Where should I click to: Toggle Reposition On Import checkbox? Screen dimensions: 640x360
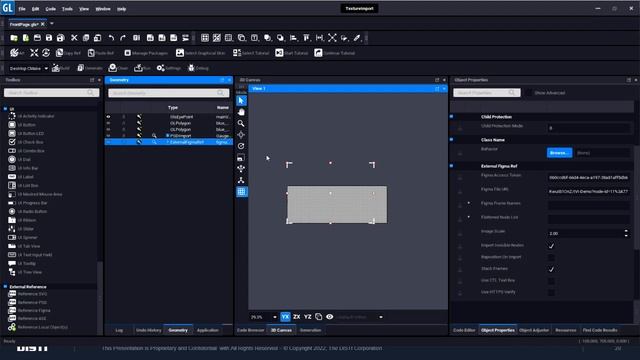click(x=551, y=258)
